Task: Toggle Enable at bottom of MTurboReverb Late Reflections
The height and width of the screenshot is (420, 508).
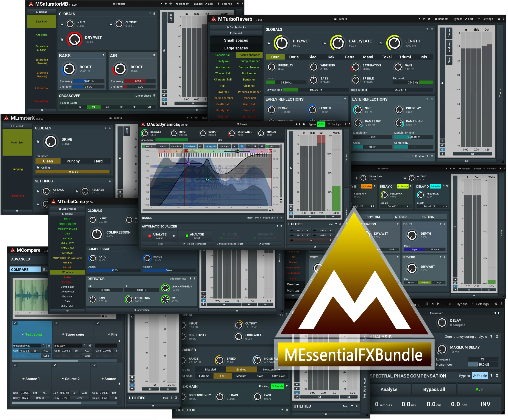Action: 418,156
